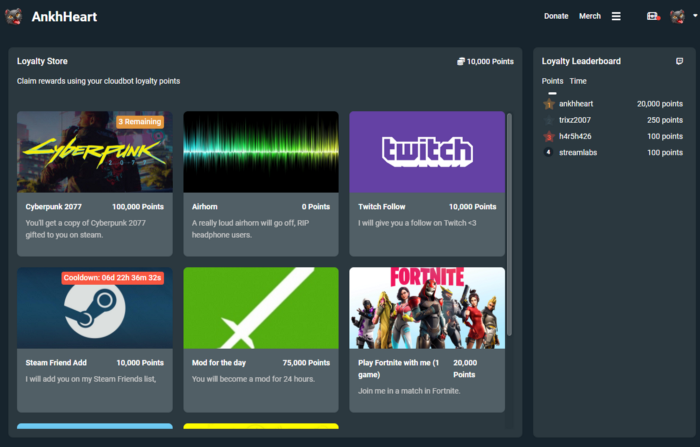Select h4r5h426 in the leaderboard

(x=575, y=136)
